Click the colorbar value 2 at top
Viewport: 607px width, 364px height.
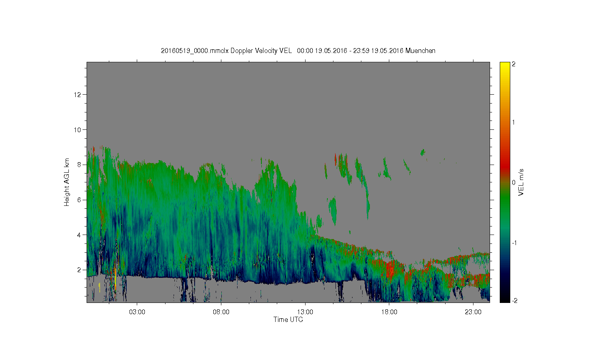514,64
